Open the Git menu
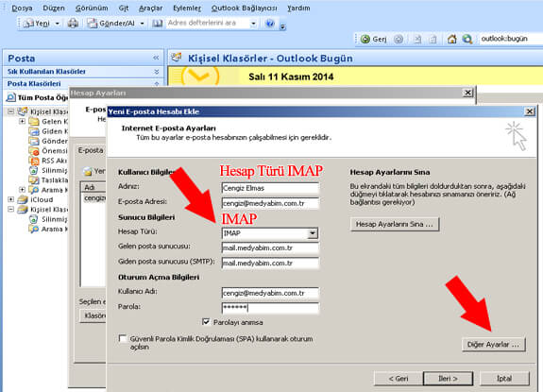Image resolution: width=543 pixels, height=392 pixels. [x=124, y=8]
